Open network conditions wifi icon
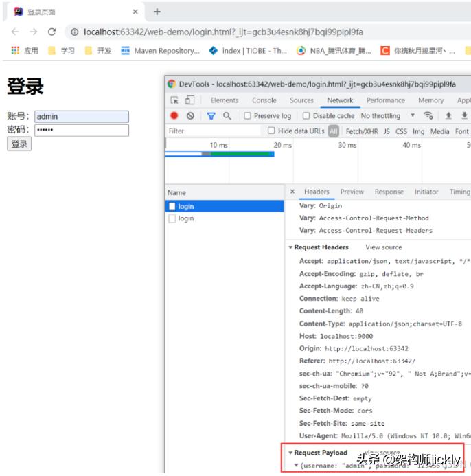471x476 pixels. (428, 115)
